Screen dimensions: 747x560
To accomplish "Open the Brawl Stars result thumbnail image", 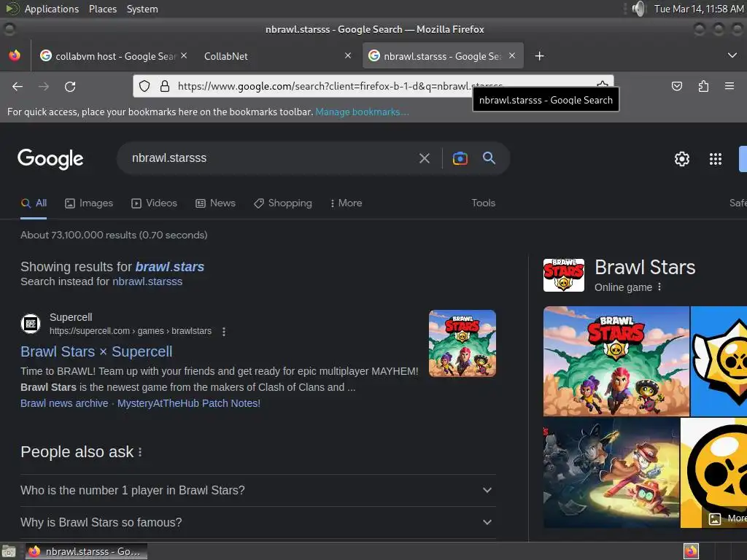I will pyautogui.click(x=462, y=343).
